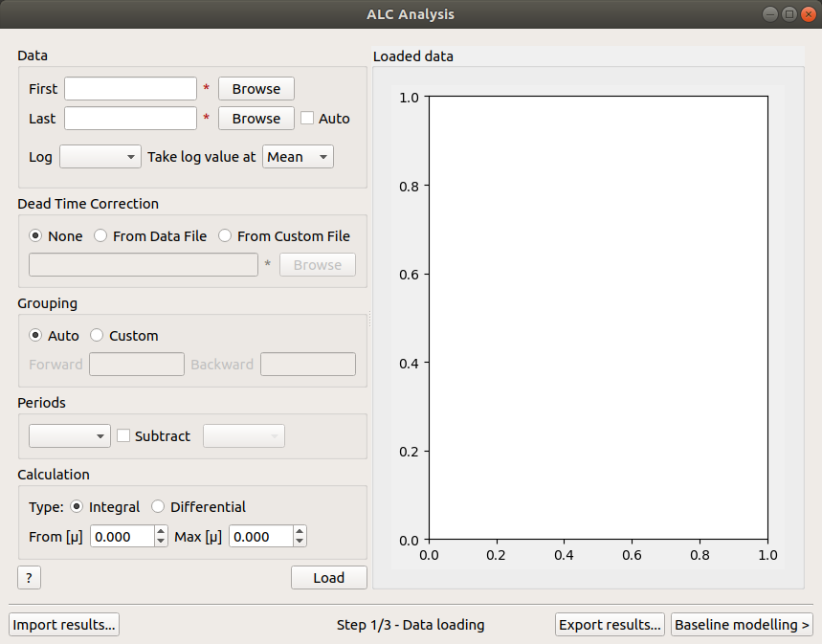Open the first Periods dropdown
This screenshot has height=644, width=822.
click(x=69, y=436)
